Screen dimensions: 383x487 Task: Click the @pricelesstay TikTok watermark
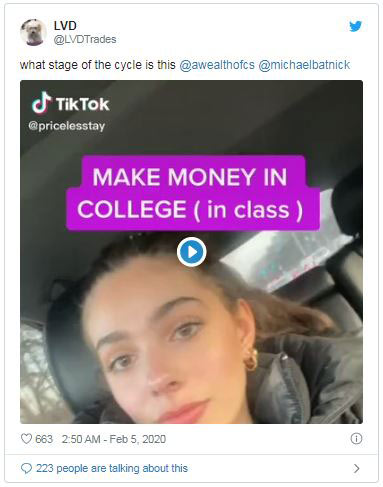tap(67, 126)
